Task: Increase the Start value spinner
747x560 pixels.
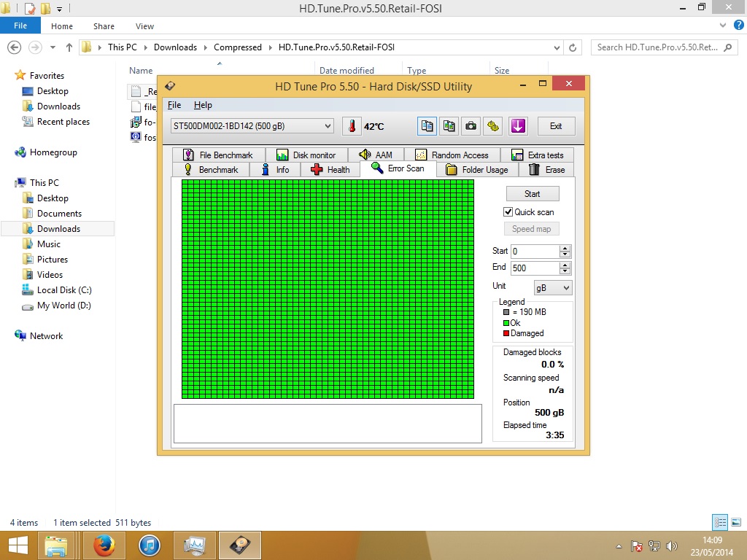Action: (565, 248)
